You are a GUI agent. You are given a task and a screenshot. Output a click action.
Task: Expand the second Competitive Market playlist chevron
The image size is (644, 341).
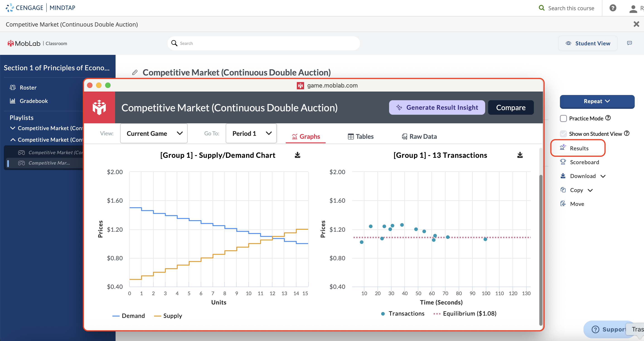13,140
